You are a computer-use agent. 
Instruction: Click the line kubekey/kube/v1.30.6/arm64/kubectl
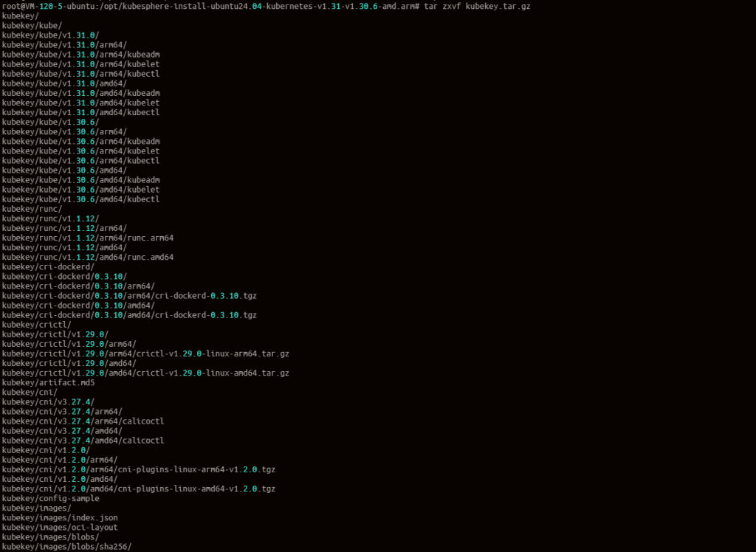tap(81, 161)
